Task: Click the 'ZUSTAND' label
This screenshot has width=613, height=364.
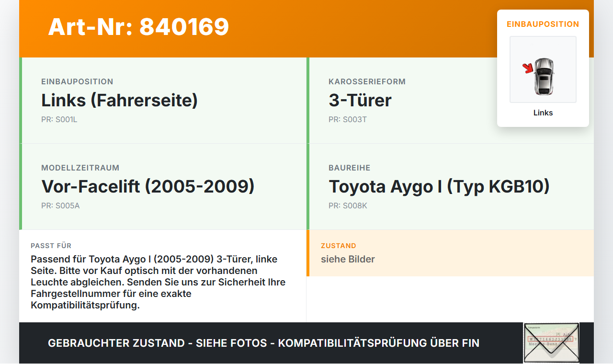Action: tap(339, 246)
